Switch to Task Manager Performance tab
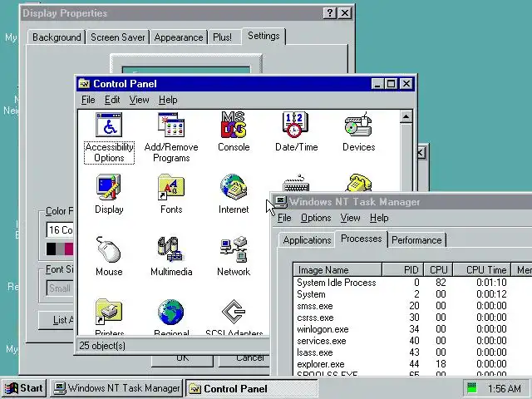This screenshot has width=532, height=399. [416, 240]
